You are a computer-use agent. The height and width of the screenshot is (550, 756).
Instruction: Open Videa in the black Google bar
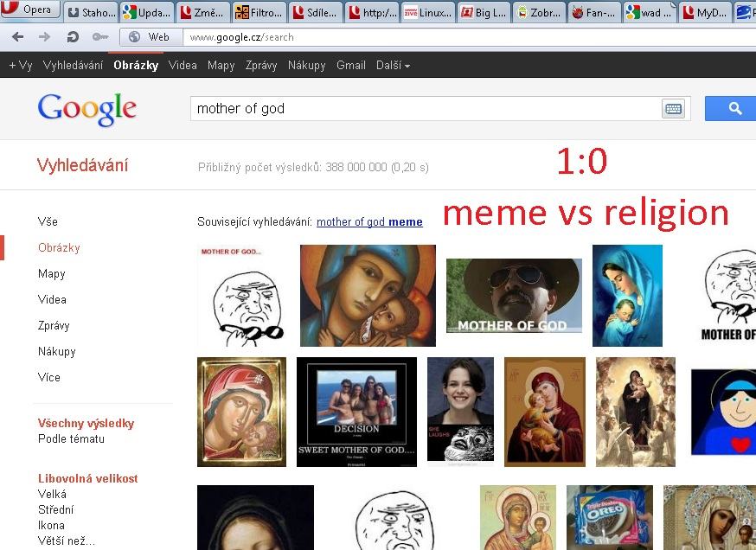[183, 65]
